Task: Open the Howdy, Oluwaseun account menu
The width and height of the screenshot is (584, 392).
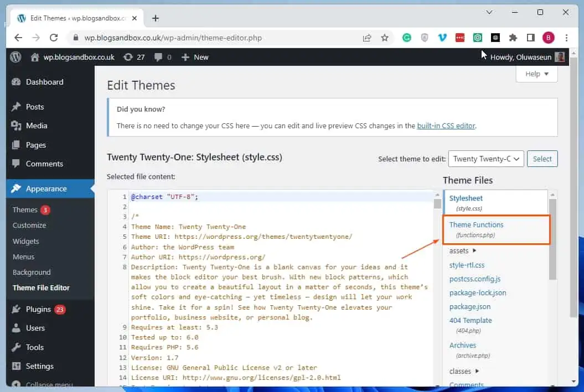Action: (x=528, y=58)
